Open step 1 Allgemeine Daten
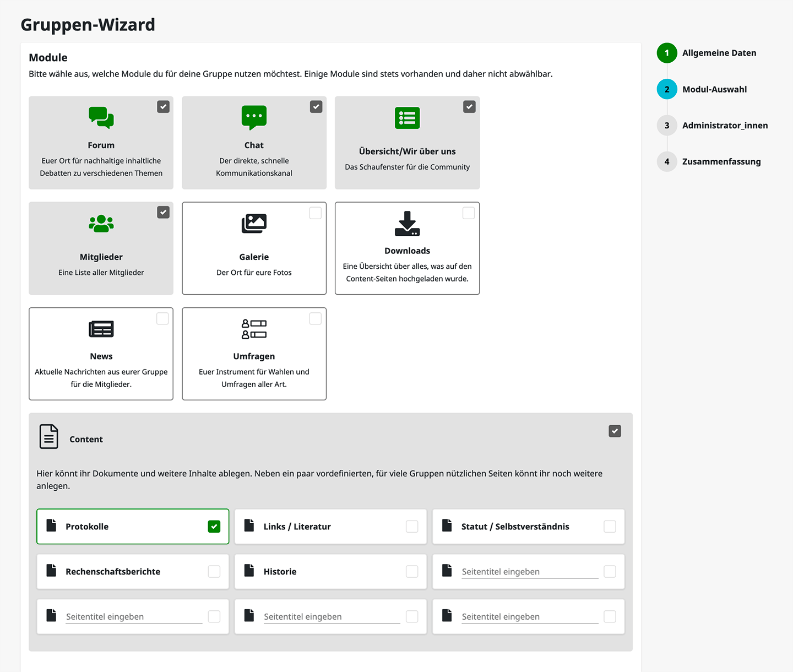Screen dimensions: 793x672 (x=667, y=53)
